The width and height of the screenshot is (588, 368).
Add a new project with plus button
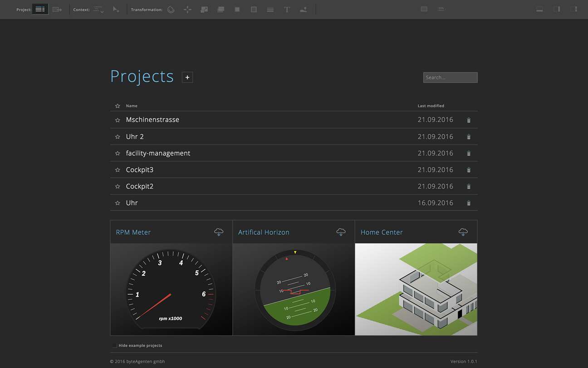(x=187, y=77)
